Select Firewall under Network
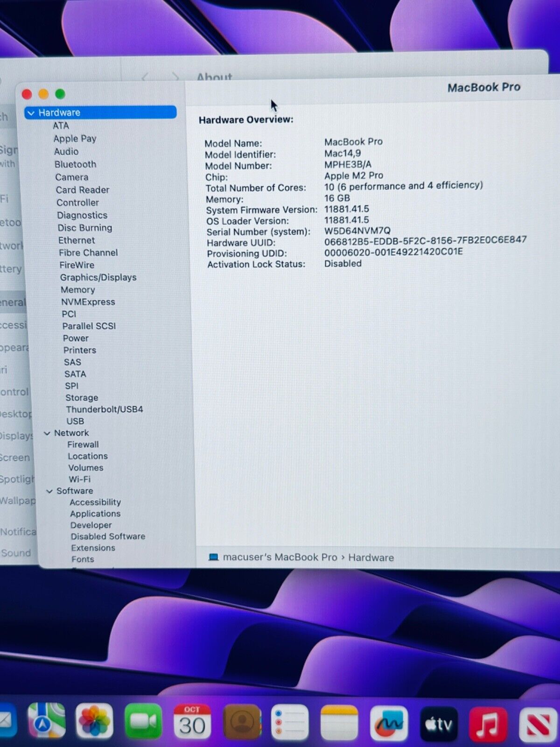This screenshot has width=560, height=747. tap(83, 444)
